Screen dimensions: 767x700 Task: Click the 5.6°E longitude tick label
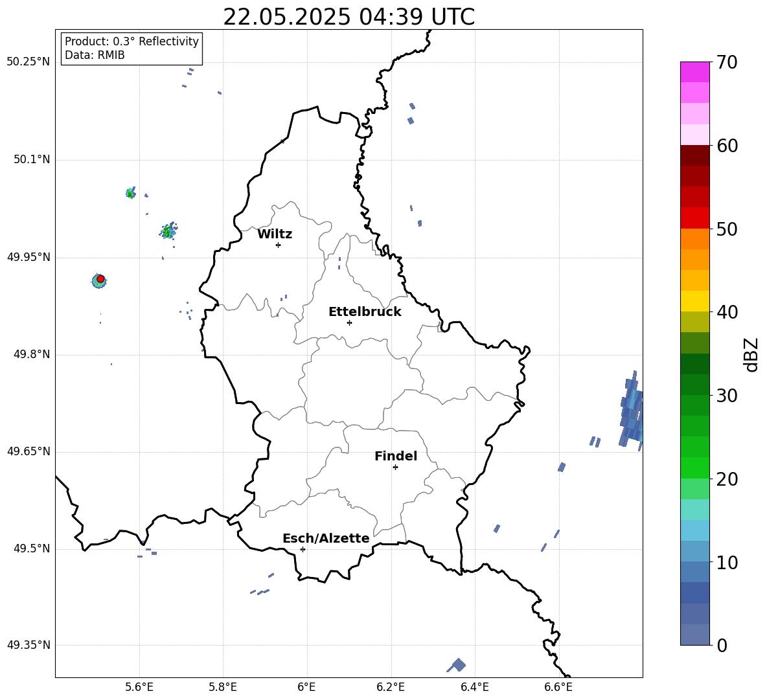pyautogui.click(x=139, y=687)
